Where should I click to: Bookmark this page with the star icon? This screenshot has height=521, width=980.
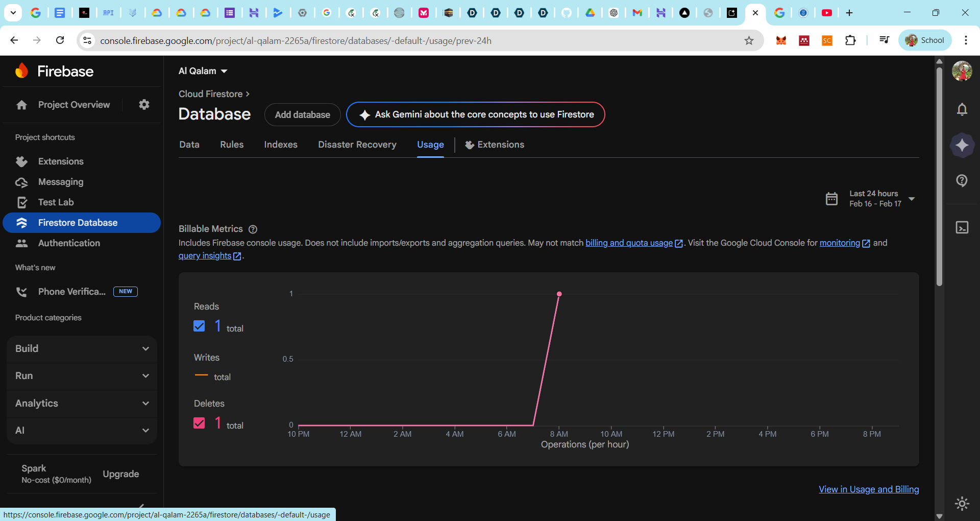click(x=749, y=40)
